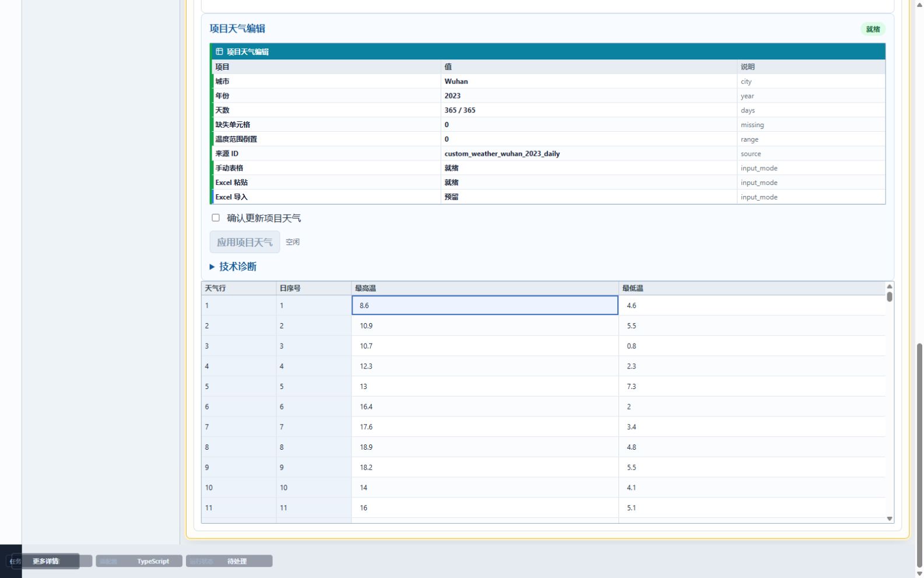Click the page scrollbar up arrow
The height and width of the screenshot is (578, 924).
(919, 4)
